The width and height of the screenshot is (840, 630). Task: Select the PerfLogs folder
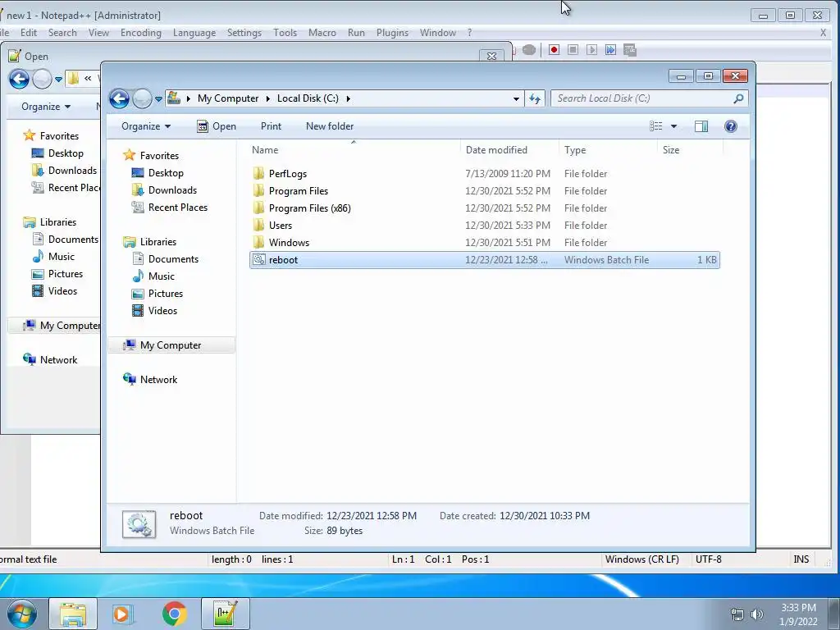[x=485, y=174]
